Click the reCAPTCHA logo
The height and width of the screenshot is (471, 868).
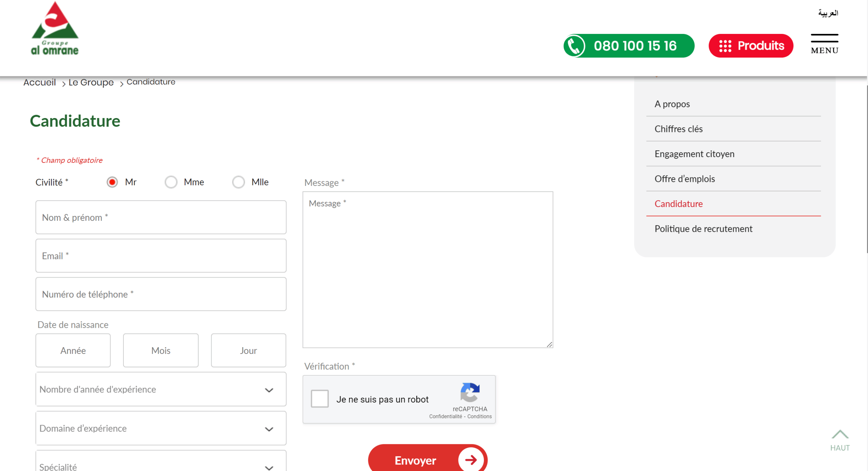[x=470, y=392]
